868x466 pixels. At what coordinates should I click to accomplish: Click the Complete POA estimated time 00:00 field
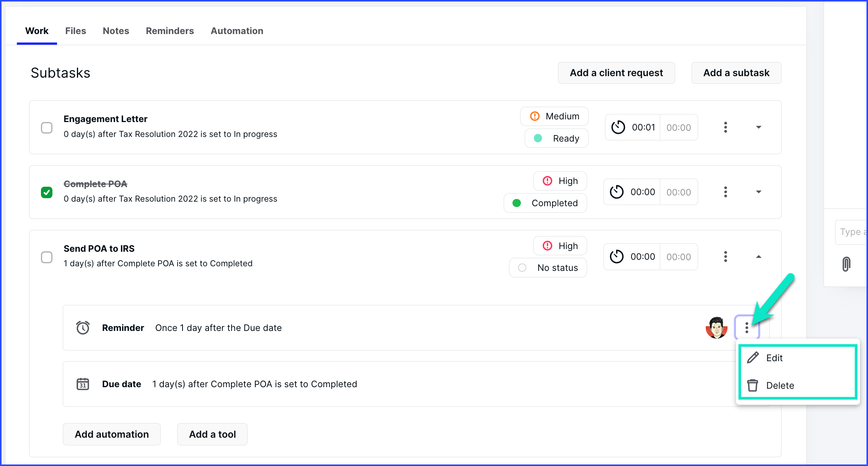[x=679, y=192]
